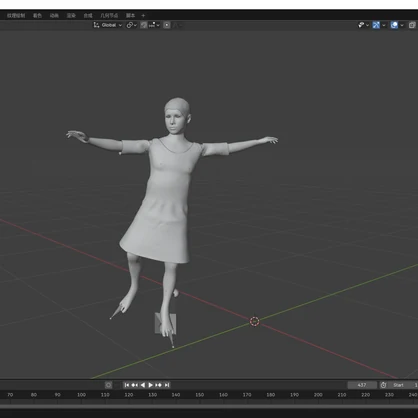Click frame 150 on the timeline ruler
418x418 pixels.
(200, 395)
